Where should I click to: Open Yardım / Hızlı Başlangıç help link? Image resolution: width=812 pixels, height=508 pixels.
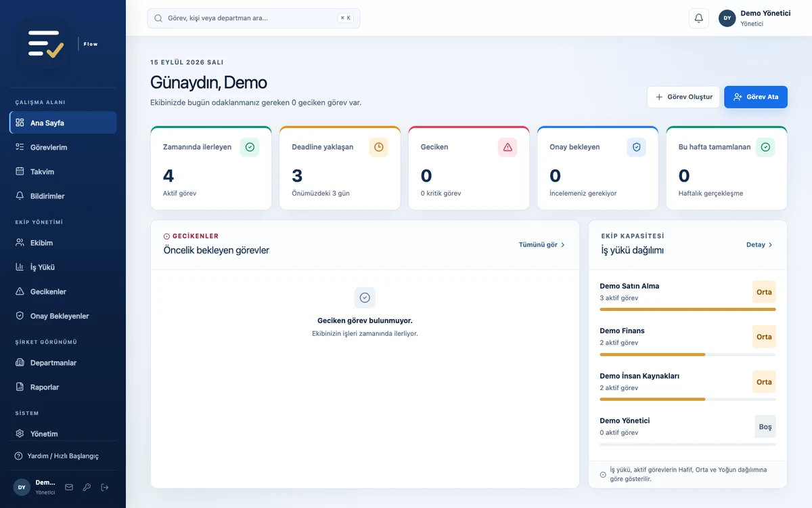(x=63, y=456)
